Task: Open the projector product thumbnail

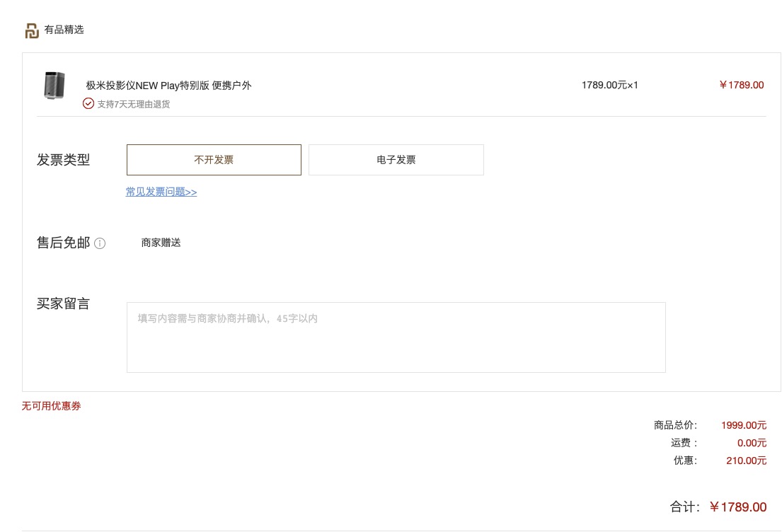Action: [54, 86]
